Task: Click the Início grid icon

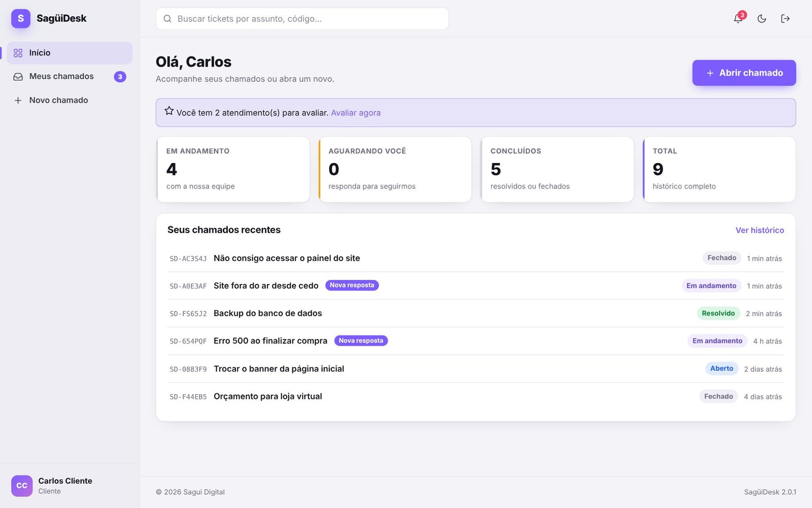Action: tap(18, 53)
